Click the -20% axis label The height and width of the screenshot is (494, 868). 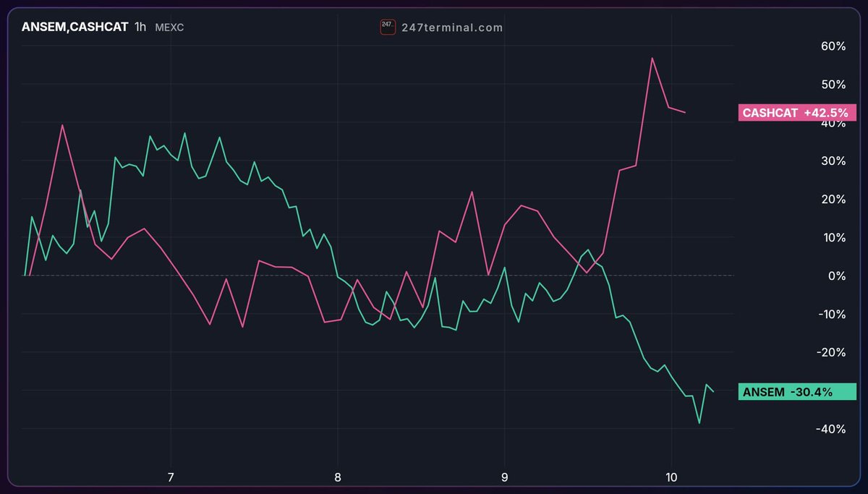(830, 353)
